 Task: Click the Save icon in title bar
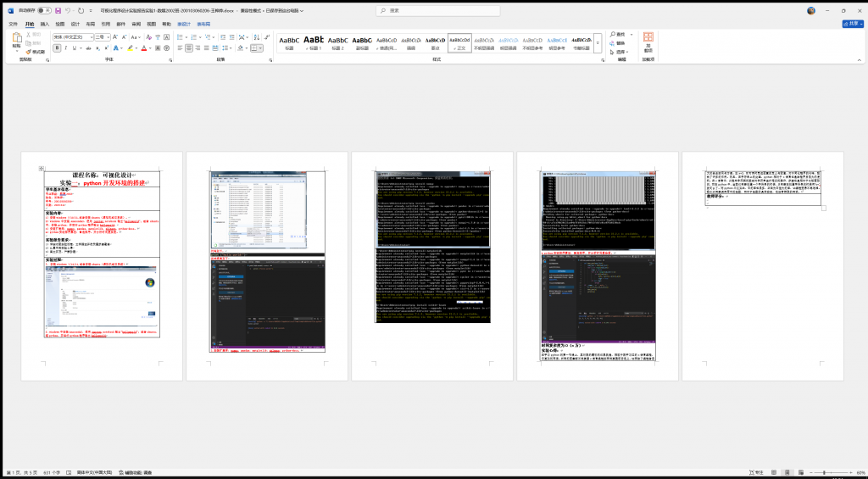(58, 11)
